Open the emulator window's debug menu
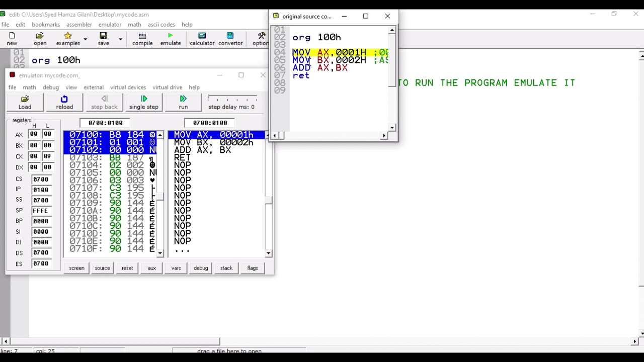The height and width of the screenshot is (362, 644). point(50,87)
